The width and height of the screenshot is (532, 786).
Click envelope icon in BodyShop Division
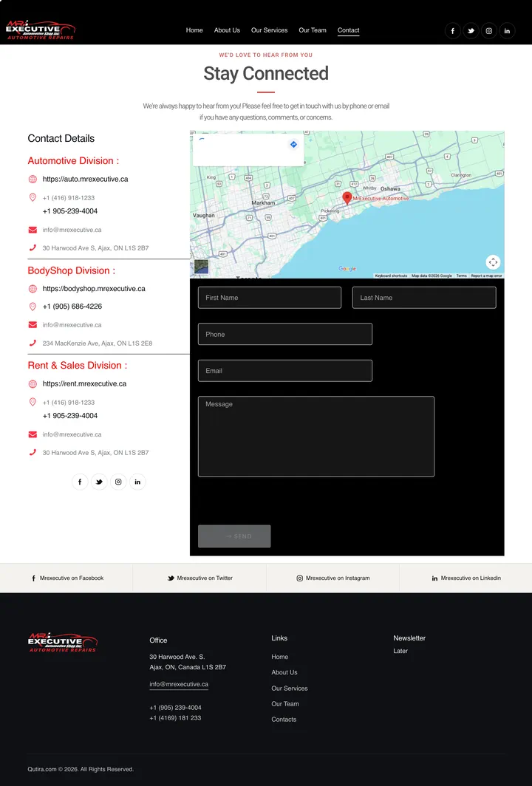click(33, 325)
